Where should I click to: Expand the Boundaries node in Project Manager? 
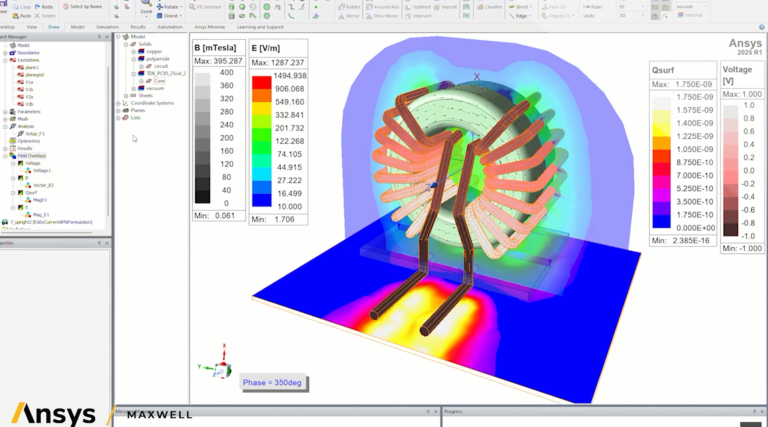click(x=5, y=52)
